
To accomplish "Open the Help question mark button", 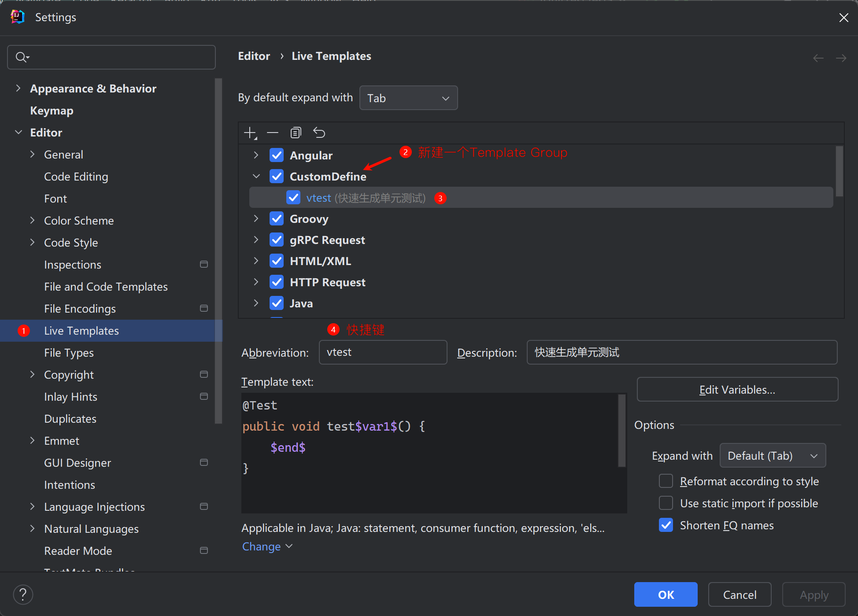I will pyautogui.click(x=23, y=594).
